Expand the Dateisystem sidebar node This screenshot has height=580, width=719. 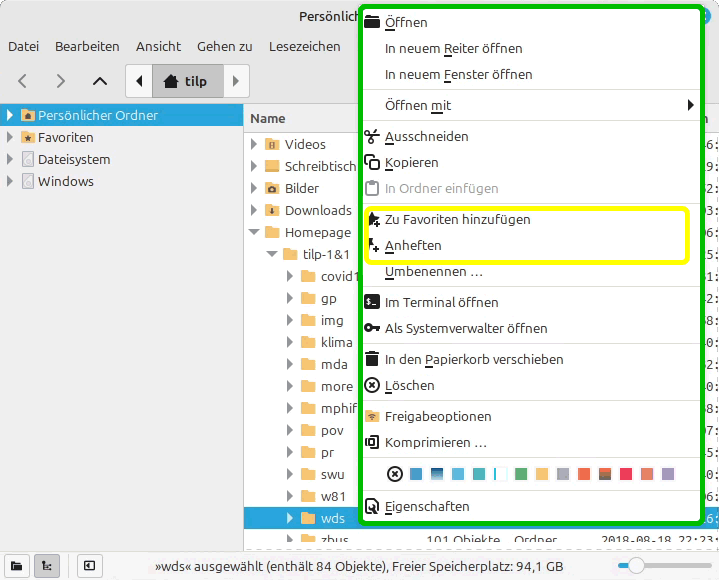[11, 160]
